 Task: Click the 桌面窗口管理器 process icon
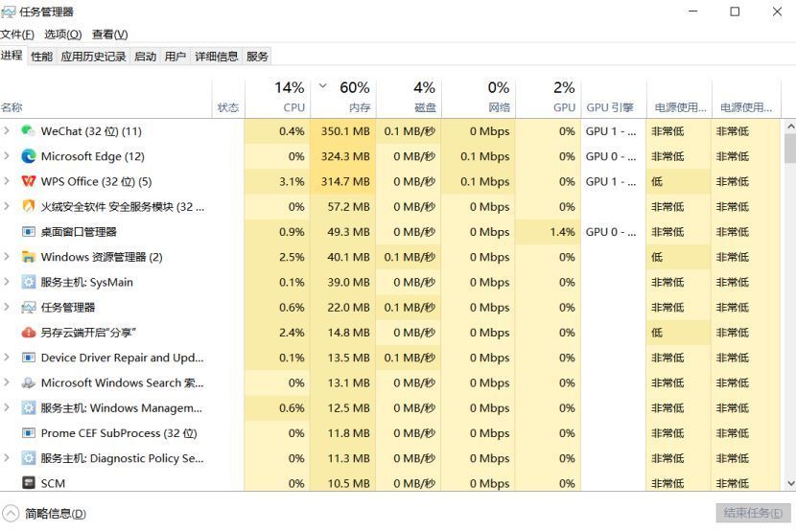click(x=29, y=232)
